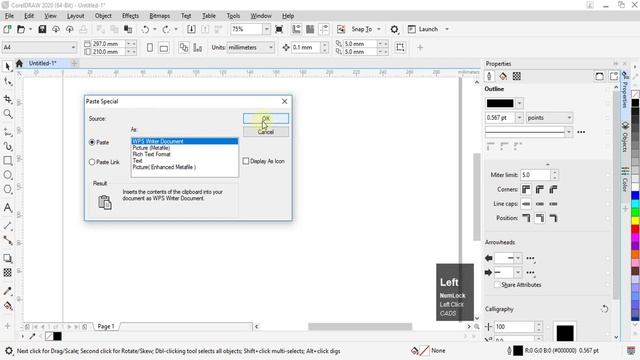Open start arrowhead ellipsis settings

tap(530, 258)
